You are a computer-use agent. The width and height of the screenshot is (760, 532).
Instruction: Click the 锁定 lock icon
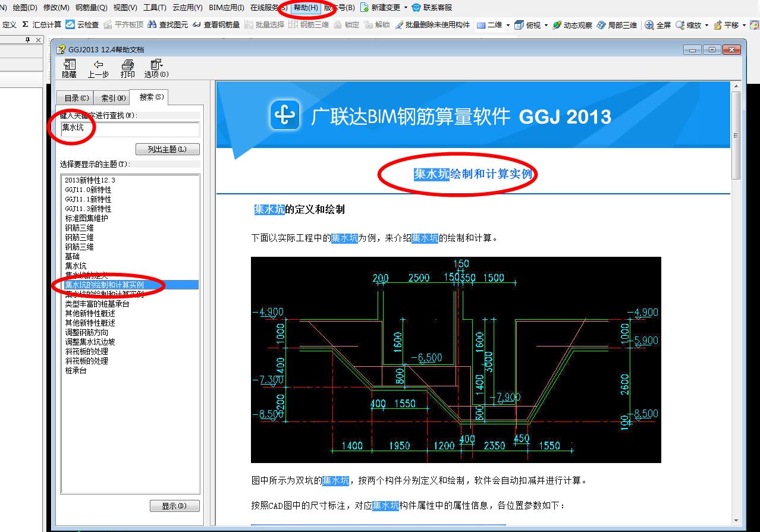(347, 25)
